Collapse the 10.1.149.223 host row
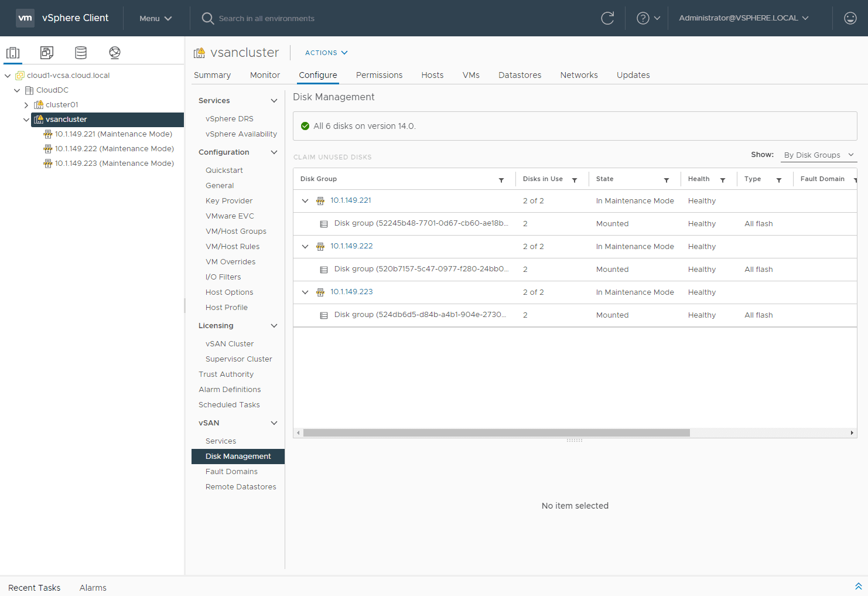Viewport: 868px width, 596px height. point(305,292)
